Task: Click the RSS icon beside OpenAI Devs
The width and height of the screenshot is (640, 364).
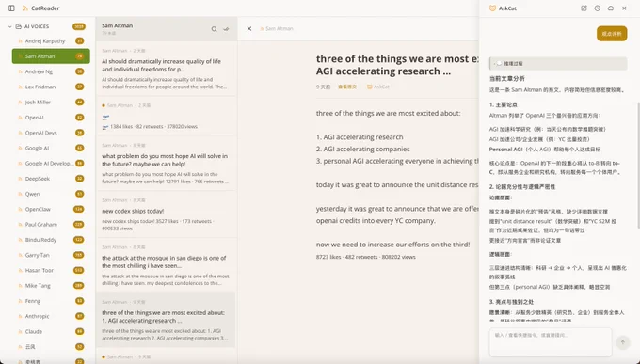Action: click(x=20, y=133)
